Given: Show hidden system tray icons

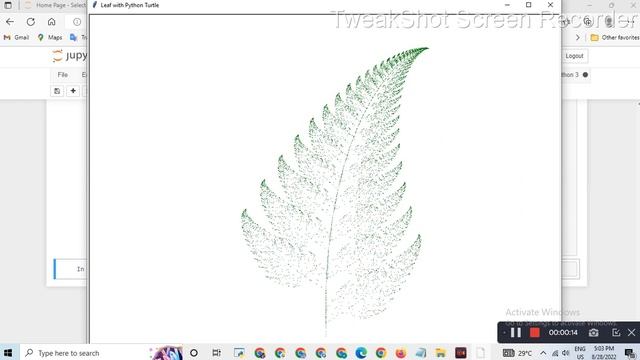Looking at the screenshot, I should click(543, 353).
